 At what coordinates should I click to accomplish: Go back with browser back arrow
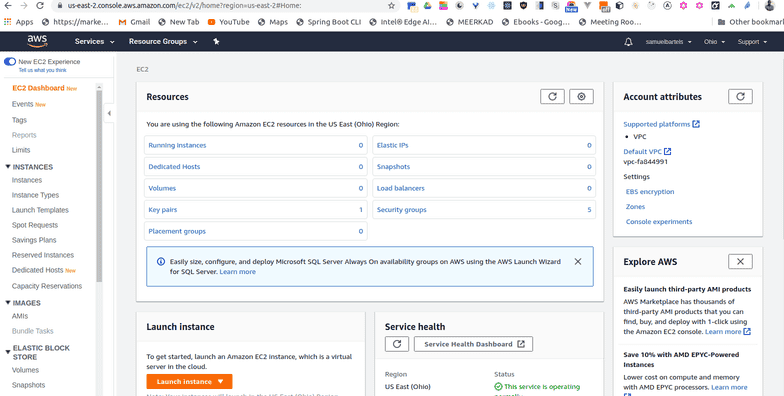click(8, 6)
